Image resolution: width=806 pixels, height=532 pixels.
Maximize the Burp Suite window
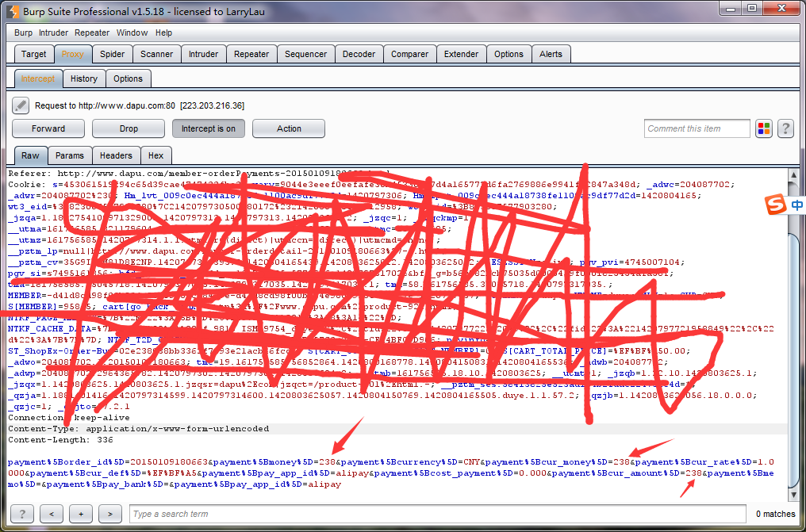pos(753,8)
